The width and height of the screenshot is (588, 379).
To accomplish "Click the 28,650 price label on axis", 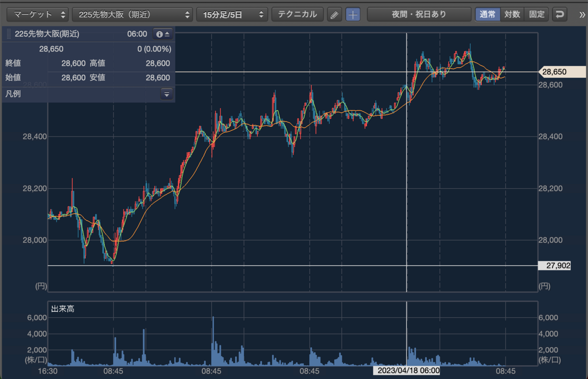I will tap(562, 71).
